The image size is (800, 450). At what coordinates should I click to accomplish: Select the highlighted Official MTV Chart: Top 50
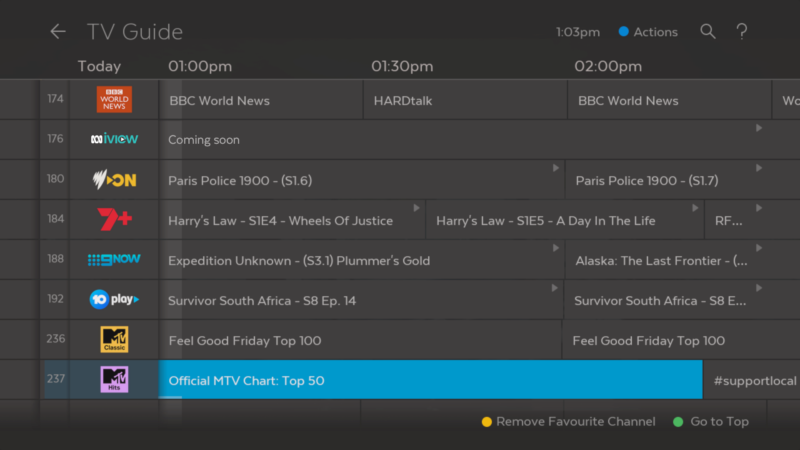tap(430, 380)
